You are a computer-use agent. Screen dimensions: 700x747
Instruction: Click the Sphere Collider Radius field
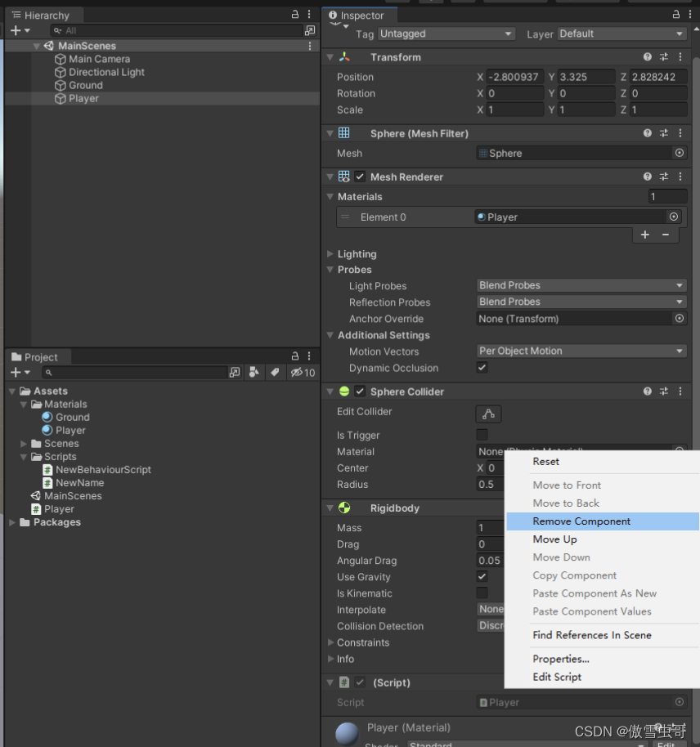point(490,485)
